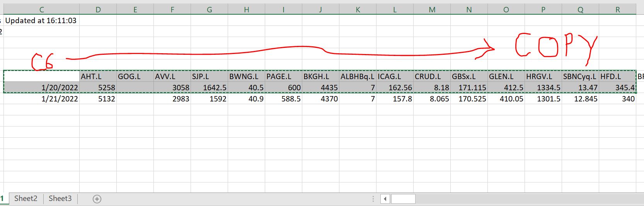Viewport: 644px width, 206px height.
Task: Select column O header
Action: point(506,10)
